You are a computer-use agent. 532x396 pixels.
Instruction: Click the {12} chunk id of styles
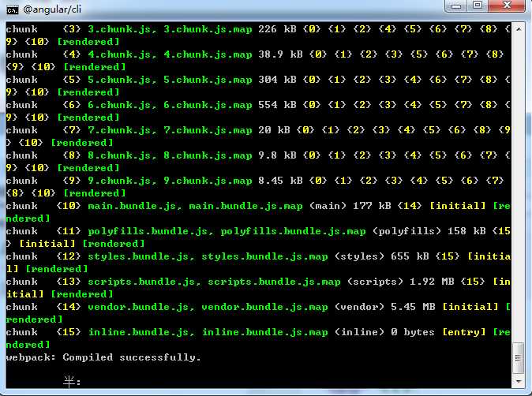pyautogui.click(x=69, y=256)
